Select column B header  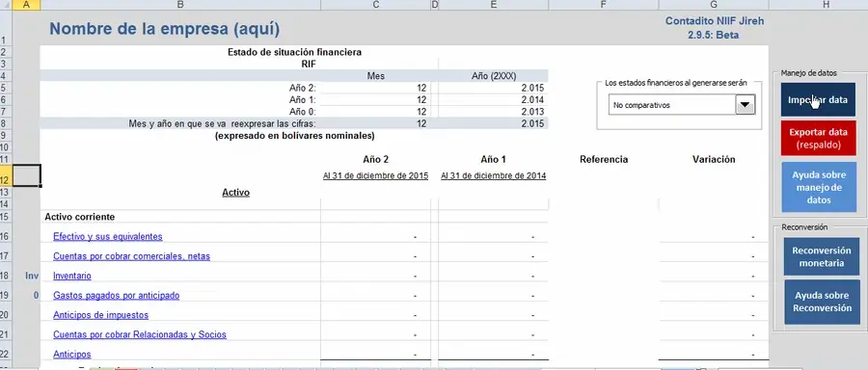tap(180, 5)
